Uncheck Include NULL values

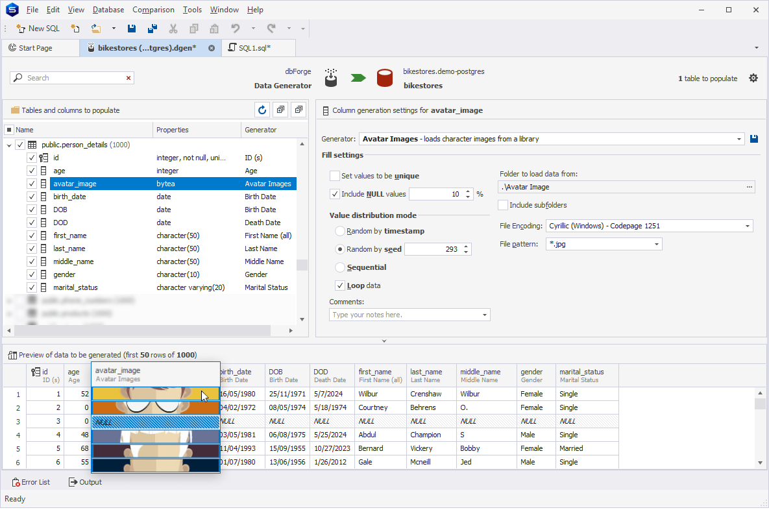pyautogui.click(x=335, y=194)
